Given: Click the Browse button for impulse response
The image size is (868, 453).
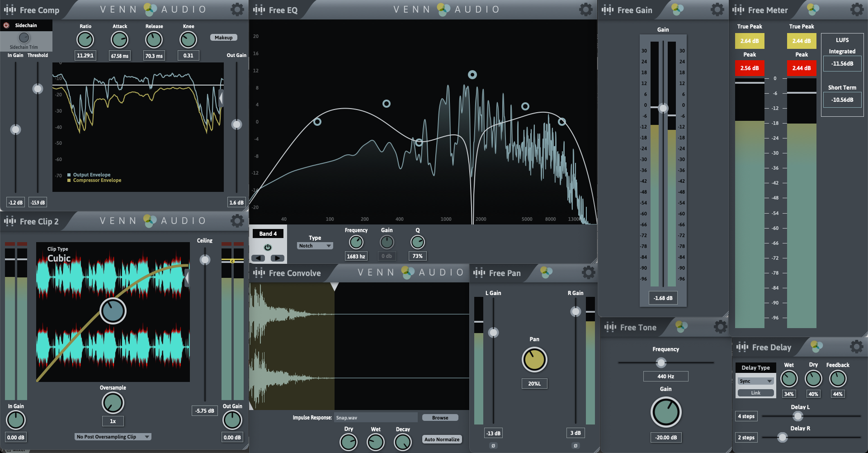Looking at the screenshot, I should pos(440,417).
